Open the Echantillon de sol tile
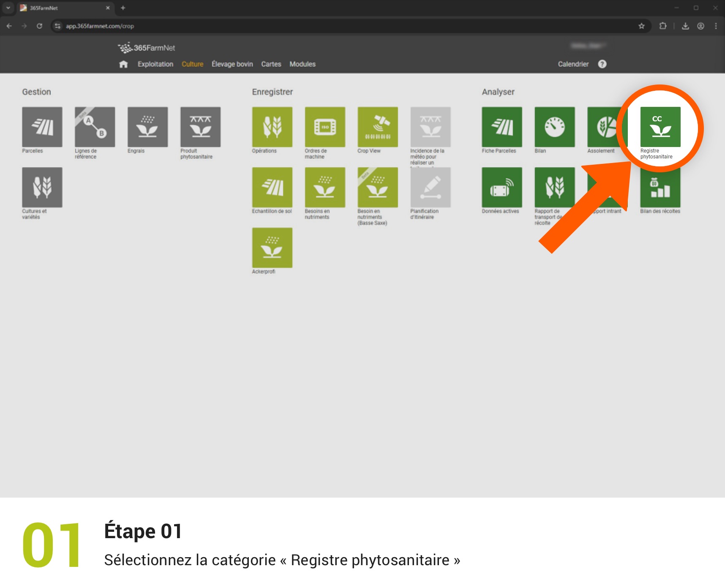Image resolution: width=725 pixels, height=588 pixels. 272,187
